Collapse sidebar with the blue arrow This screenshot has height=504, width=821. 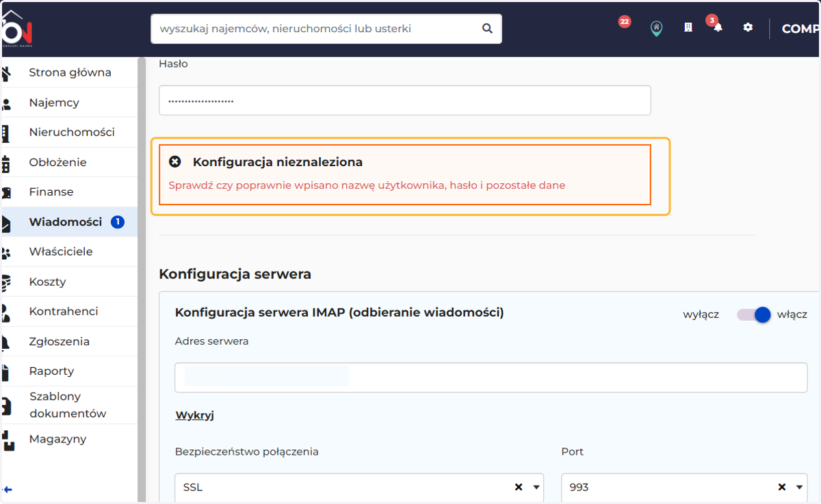tap(8, 490)
